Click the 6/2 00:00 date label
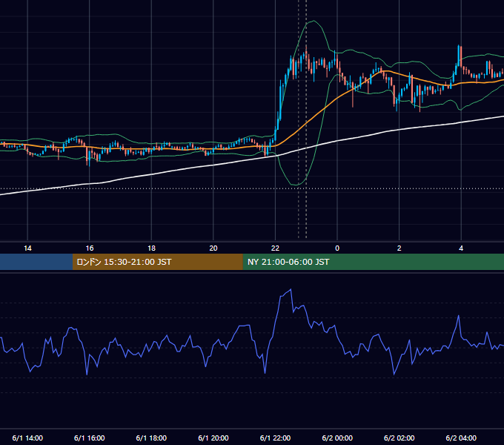The image size is (504, 445). click(x=337, y=438)
